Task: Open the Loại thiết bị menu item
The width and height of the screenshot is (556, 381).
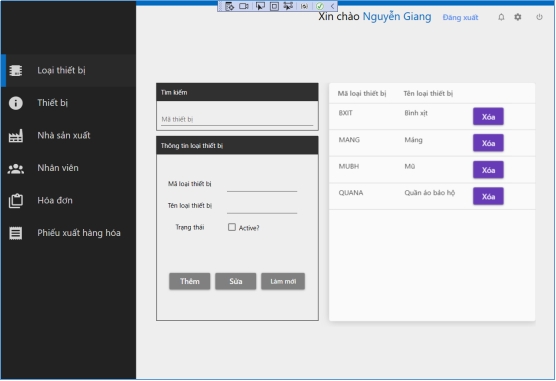Action: point(68,70)
